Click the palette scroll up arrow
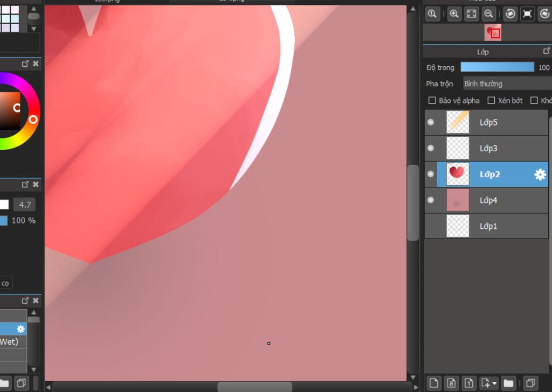This screenshot has height=392, width=552. pos(34,9)
